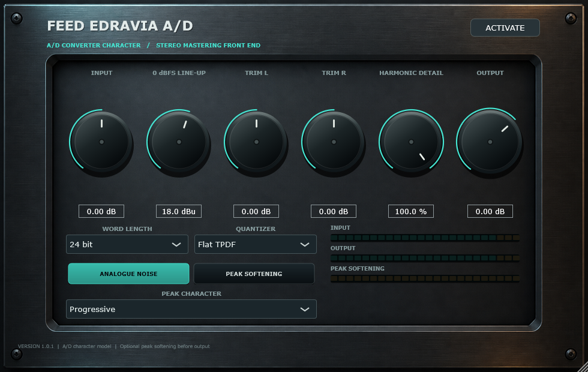Edit the OUTPUT value field 0.00 dB

coord(490,211)
